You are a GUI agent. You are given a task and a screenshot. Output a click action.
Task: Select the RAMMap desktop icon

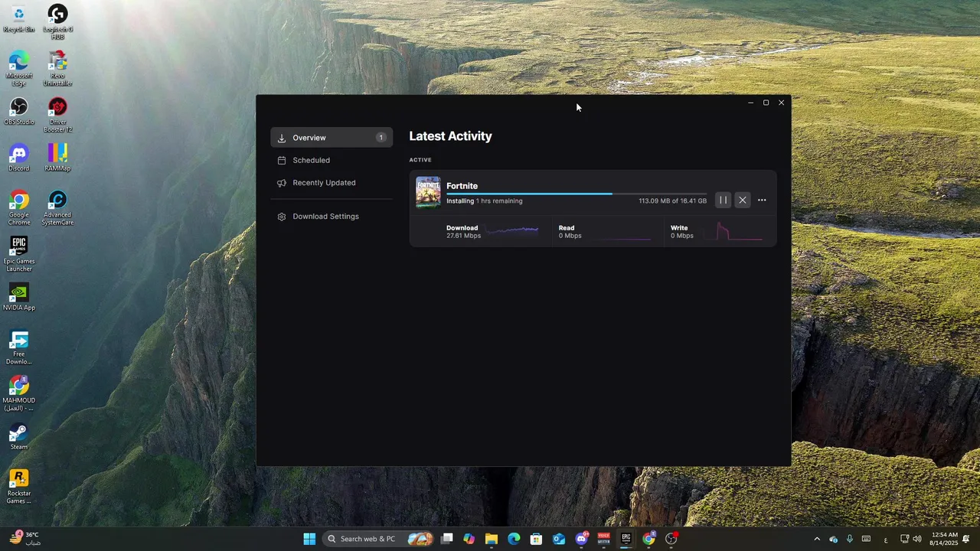57,158
